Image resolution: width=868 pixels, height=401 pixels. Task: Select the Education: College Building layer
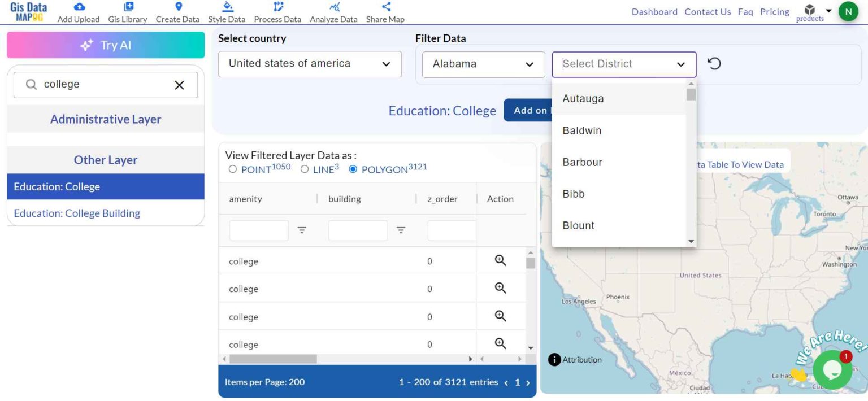pyautogui.click(x=76, y=213)
